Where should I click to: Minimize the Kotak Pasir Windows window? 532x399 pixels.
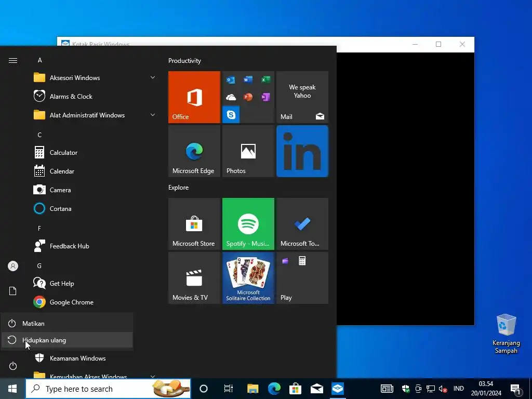point(415,44)
